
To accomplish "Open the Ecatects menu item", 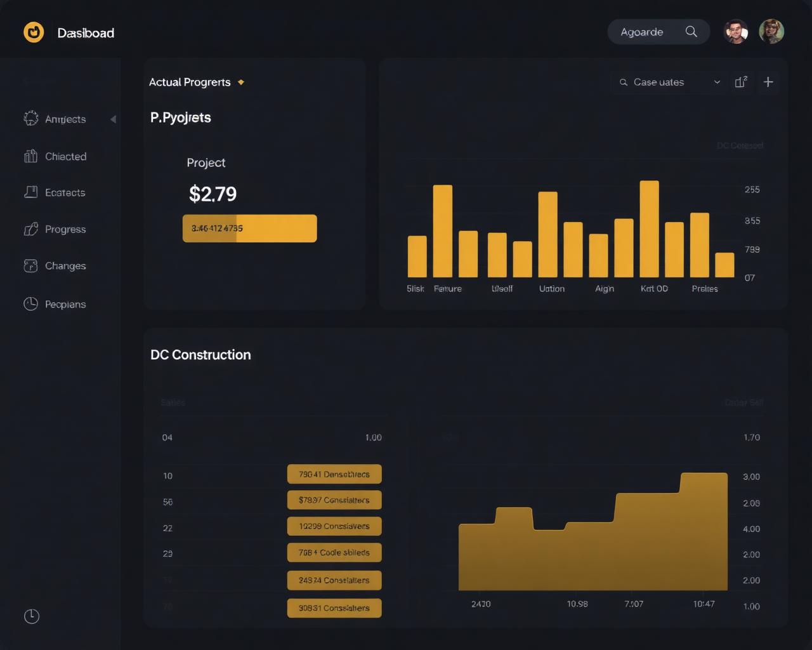I will point(65,192).
